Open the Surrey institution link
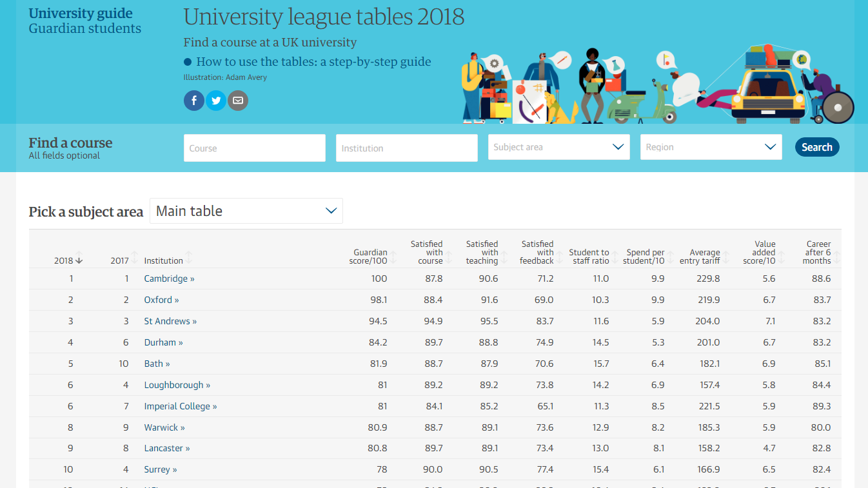The height and width of the screenshot is (488, 868). click(x=161, y=469)
